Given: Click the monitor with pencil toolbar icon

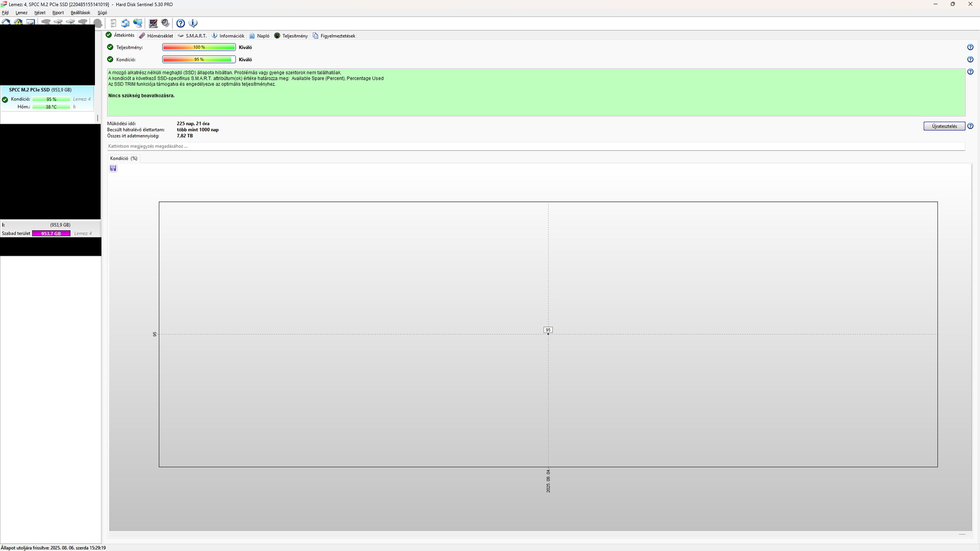Looking at the screenshot, I should (153, 23).
